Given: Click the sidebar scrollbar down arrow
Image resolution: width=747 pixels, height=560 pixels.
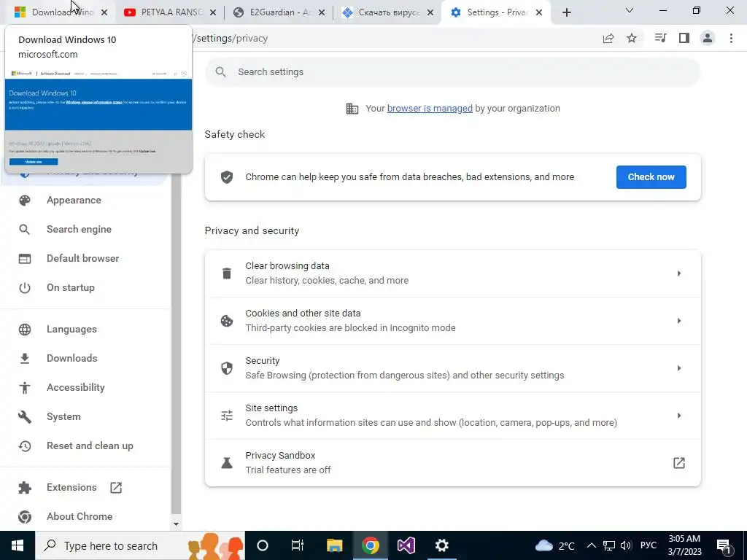Looking at the screenshot, I should [176, 524].
